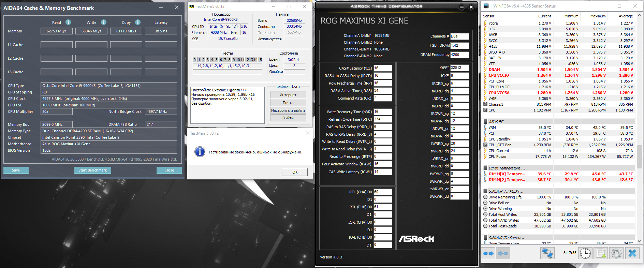Click the icon beside Total Host Writes
The height and width of the screenshot is (268, 644).
tap(485, 214)
